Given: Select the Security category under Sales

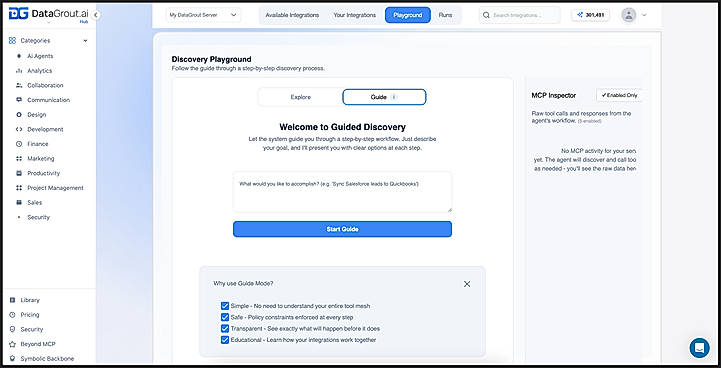Looking at the screenshot, I should tap(39, 217).
